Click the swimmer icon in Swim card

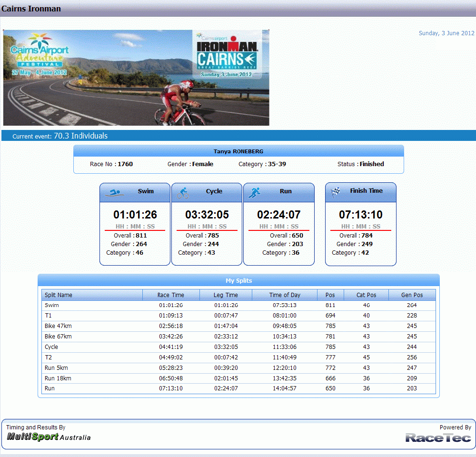(x=114, y=193)
